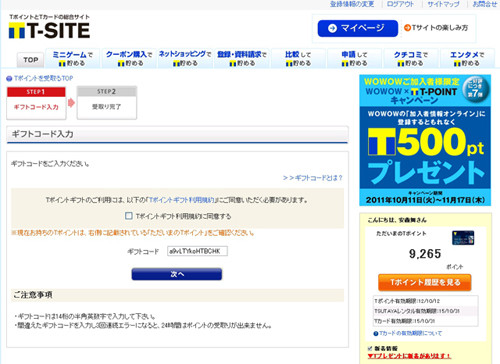The height and width of the screenshot is (364, 500).
Task: Open the 登録・資料請求で貯める tab
Action: tap(242, 59)
